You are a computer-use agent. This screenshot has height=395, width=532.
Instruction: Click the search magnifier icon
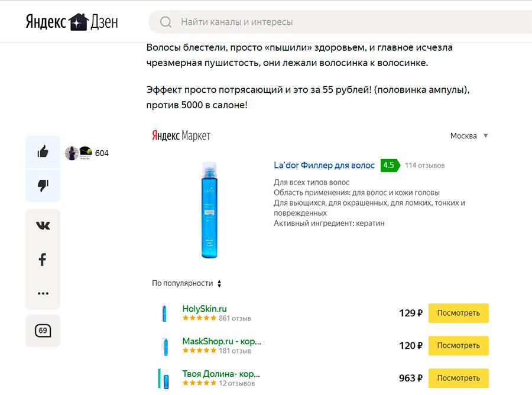point(166,22)
